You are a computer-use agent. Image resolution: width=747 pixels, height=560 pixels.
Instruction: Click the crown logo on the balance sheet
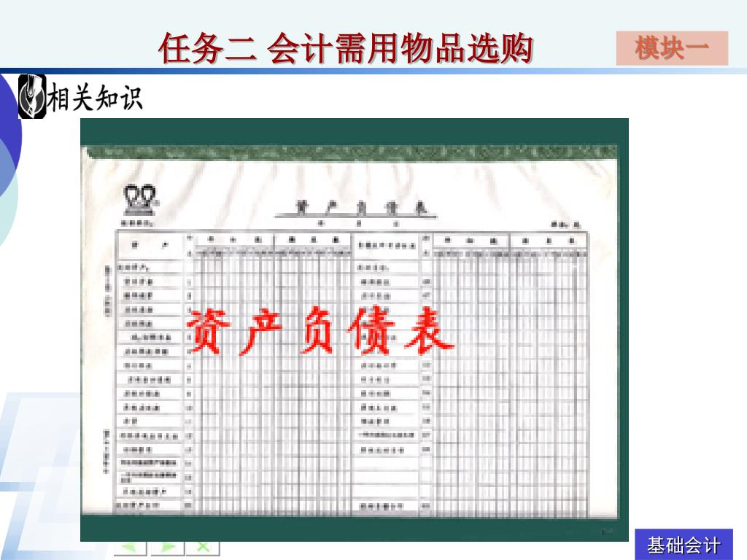pos(140,200)
